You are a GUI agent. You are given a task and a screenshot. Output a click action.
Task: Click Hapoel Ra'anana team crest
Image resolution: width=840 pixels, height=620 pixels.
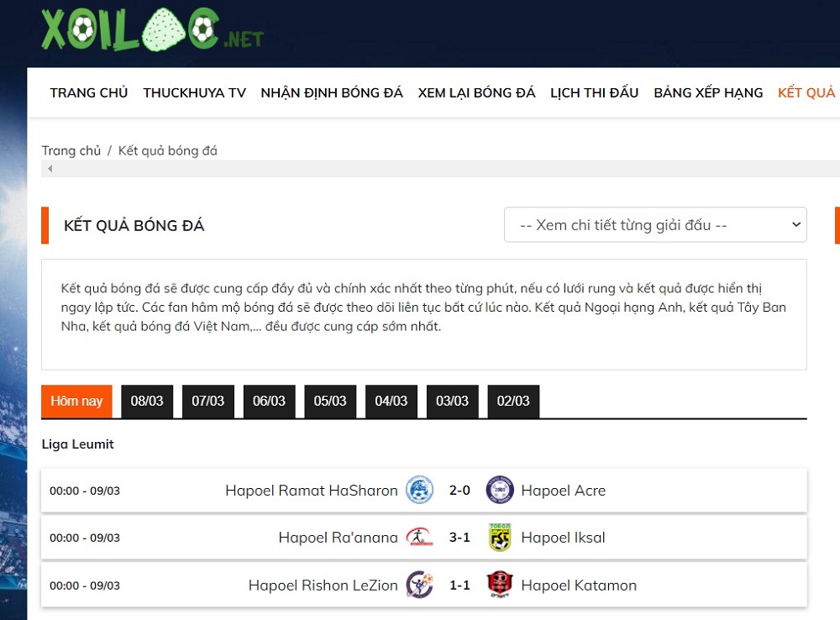point(419,538)
